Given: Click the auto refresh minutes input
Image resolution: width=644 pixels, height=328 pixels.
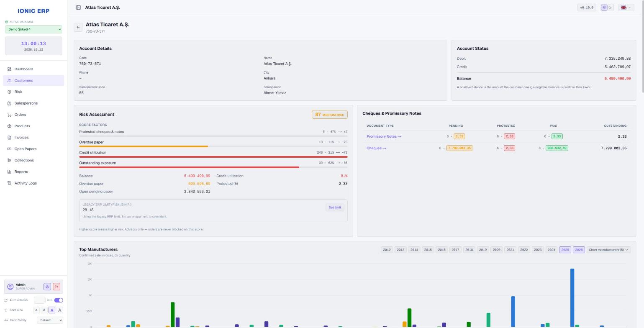Looking at the screenshot, I should [x=39, y=300].
